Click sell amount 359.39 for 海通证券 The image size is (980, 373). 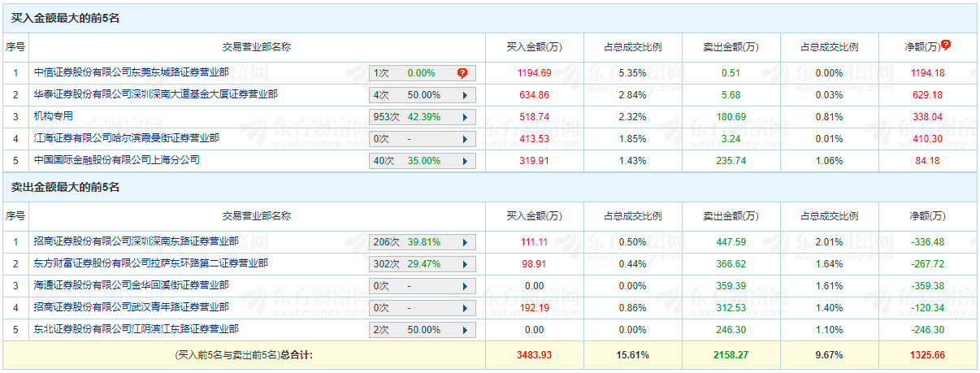pyautogui.click(x=731, y=286)
